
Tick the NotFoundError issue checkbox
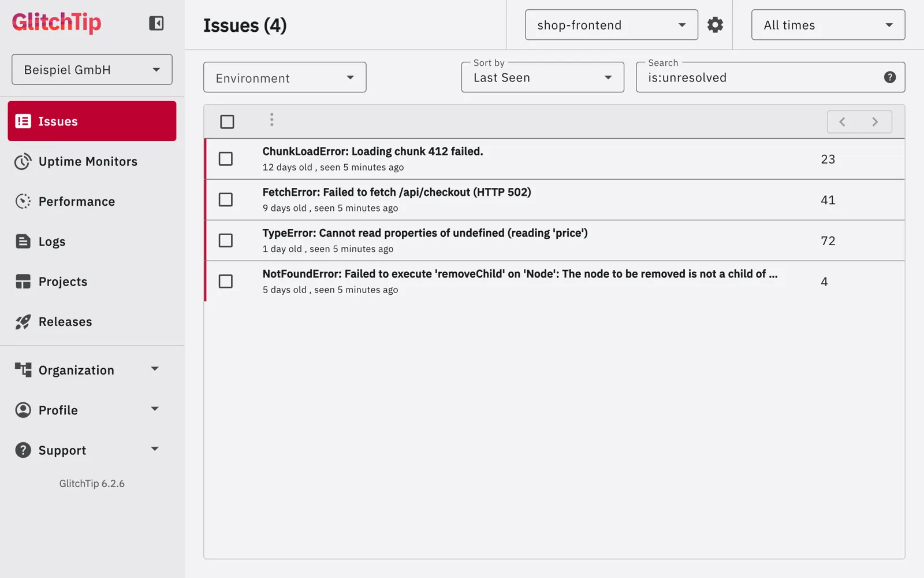226,281
